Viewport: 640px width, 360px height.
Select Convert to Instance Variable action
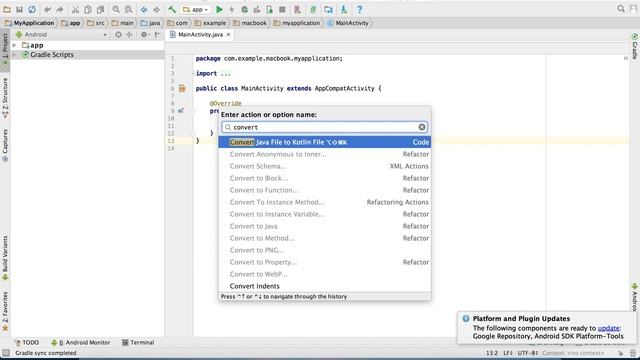pyautogui.click(x=324, y=214)
